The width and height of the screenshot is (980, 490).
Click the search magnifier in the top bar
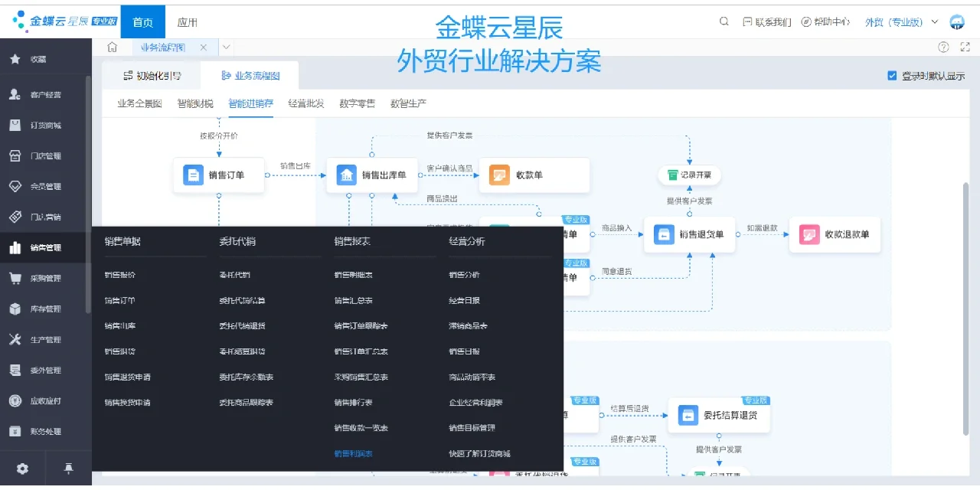pyautogui.click(x=724, y=21)
